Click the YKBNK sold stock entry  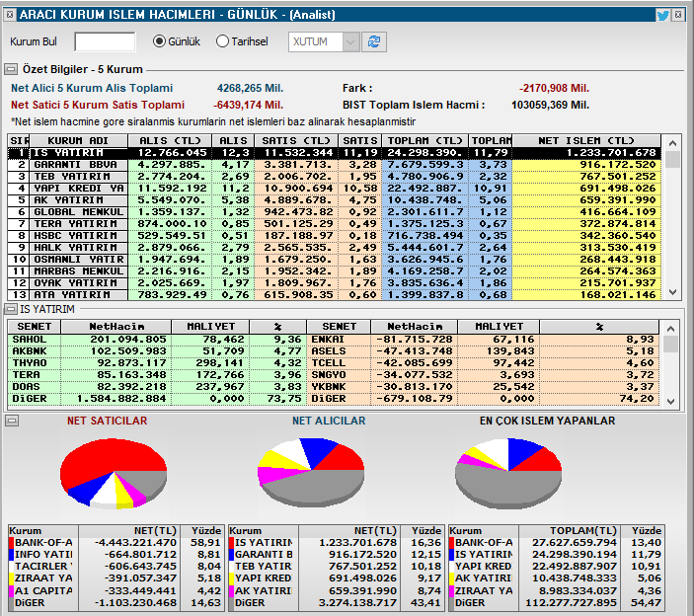coord(484,387)
